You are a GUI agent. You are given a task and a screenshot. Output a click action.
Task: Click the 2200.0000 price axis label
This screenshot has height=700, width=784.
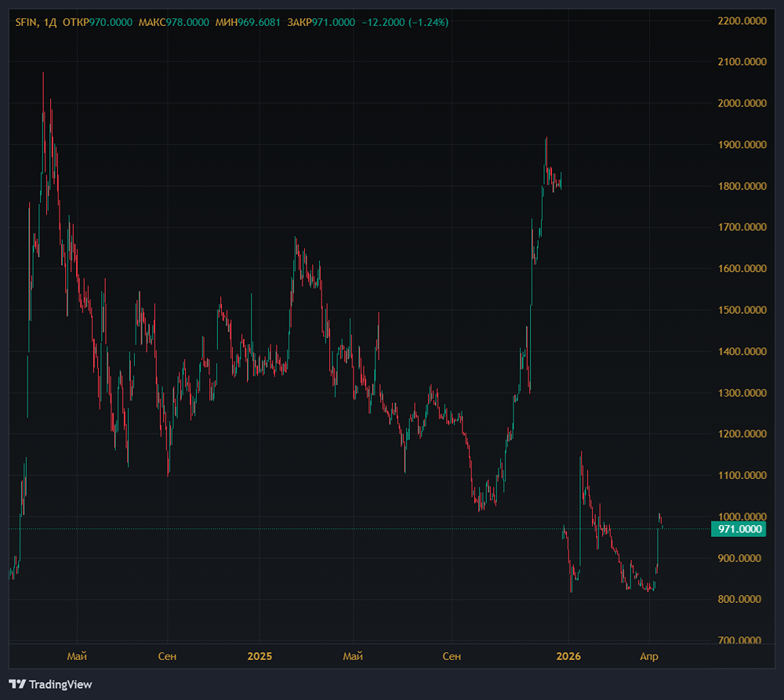pos(742,20)
